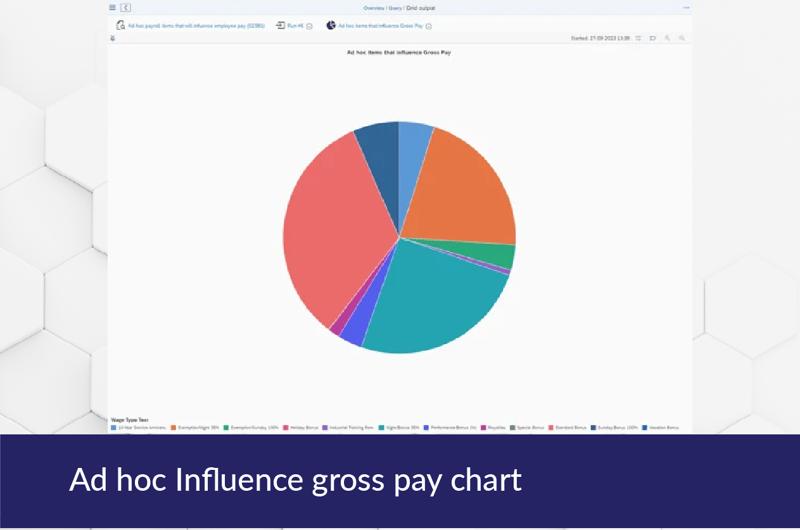This screenshot has width=800, height=530.
Task: Click the chart title text
Action: coord(399,52)
